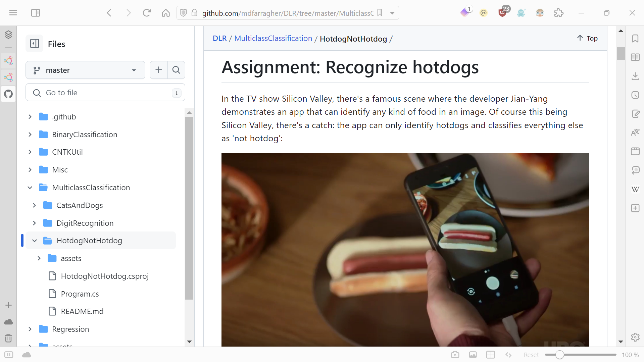Collapse the Files tree panel
This screenshot has height=362, width=644.
(35, 44)
